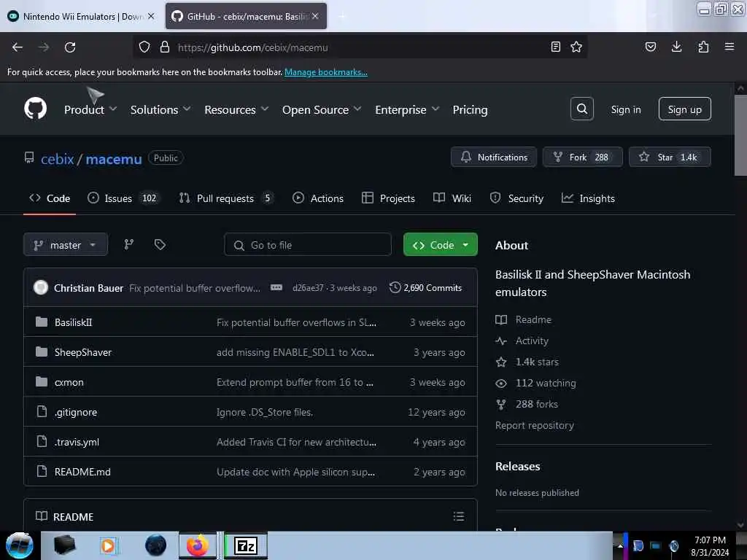This screenshot has width=747, height=560.
Task: Open the master branch dropdown
Action: point(65,245)
